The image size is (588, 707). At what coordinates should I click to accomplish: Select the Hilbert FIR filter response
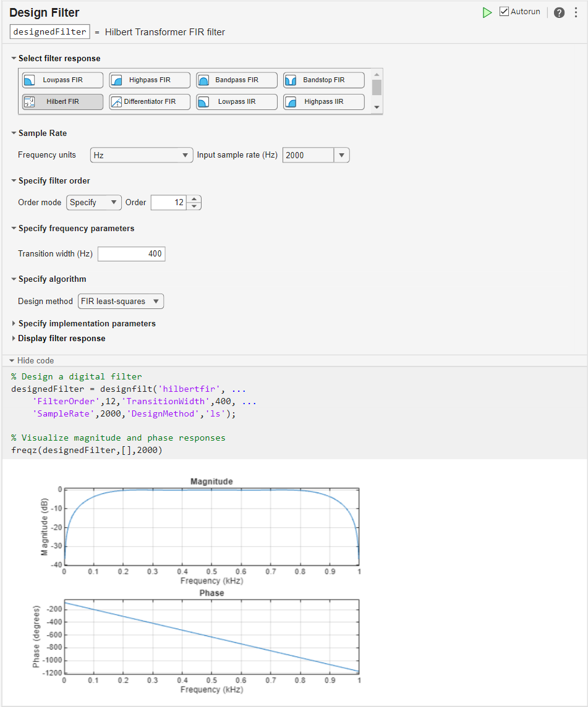(62, 101)
